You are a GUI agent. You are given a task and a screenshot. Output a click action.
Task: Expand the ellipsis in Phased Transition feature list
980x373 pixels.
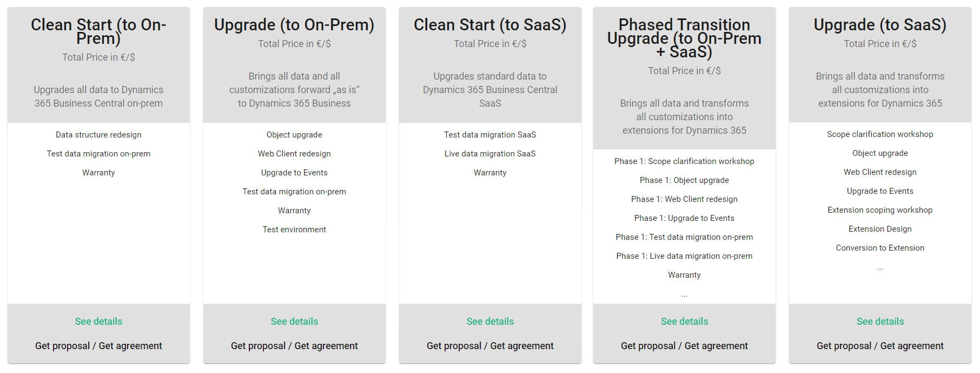pos(684,295)
